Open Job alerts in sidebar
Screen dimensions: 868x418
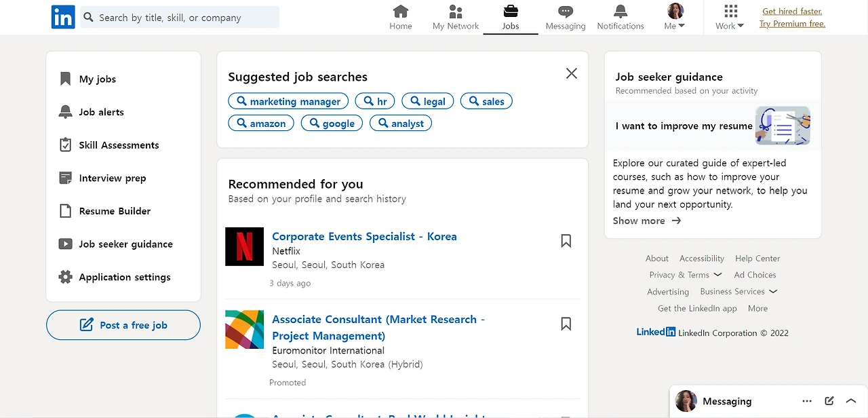coord(101,112)
